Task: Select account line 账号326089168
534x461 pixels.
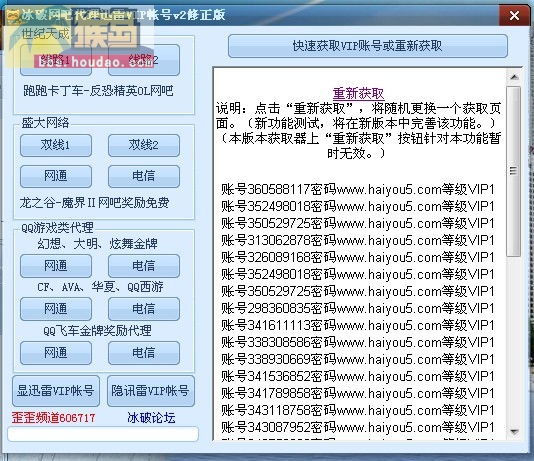Action: click(358, 257)
